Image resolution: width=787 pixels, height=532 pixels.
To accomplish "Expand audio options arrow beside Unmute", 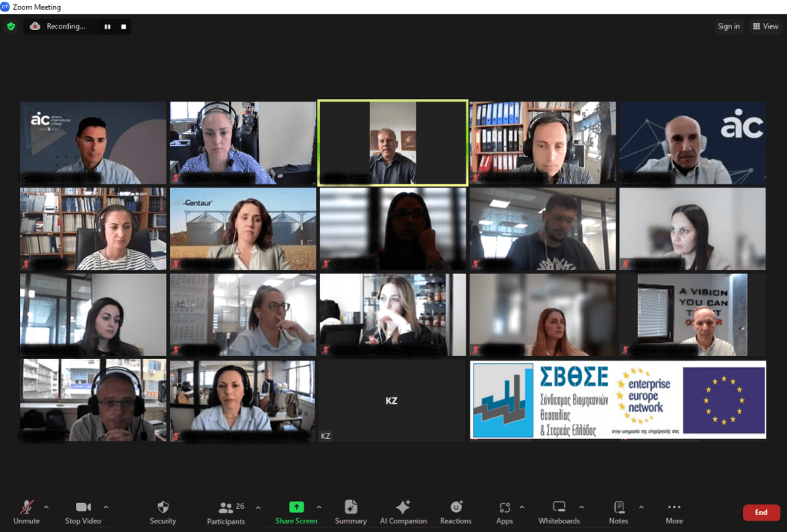I will pyautogui.click(x=46, y=507).
